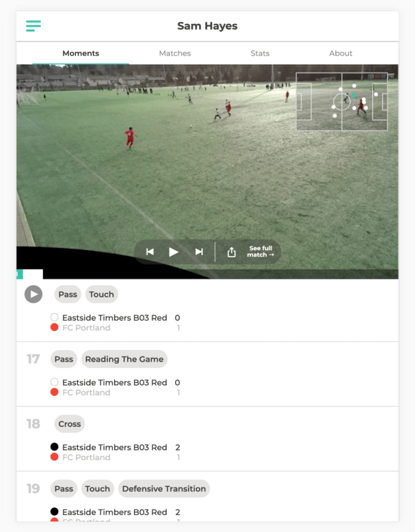Skip to next moment in video controls
The image size is (415, 532).
pos(199,252)
